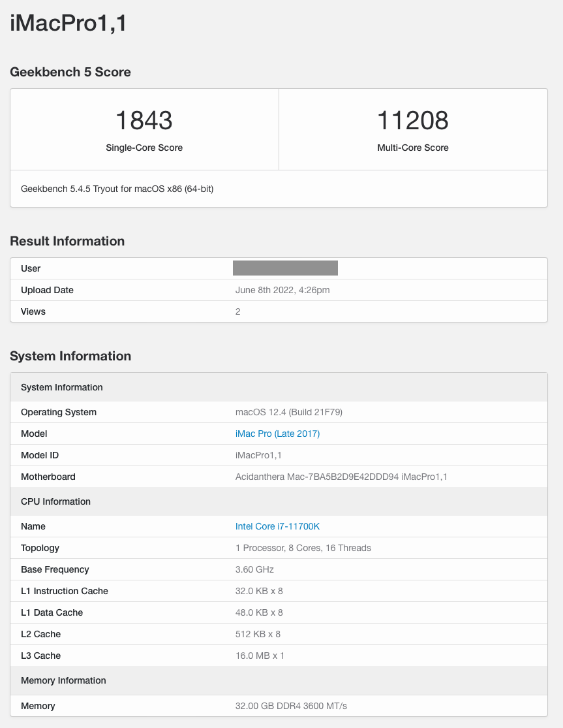Select the 3.60 GHz base frequency value
The width and height of the screenshot is (563, 728).
(254, 570)
